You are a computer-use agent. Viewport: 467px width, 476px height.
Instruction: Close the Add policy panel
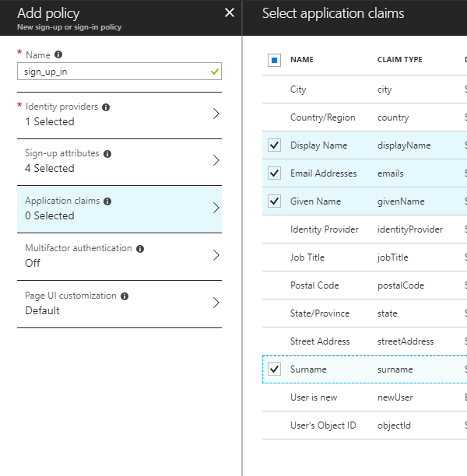[229, 12]
